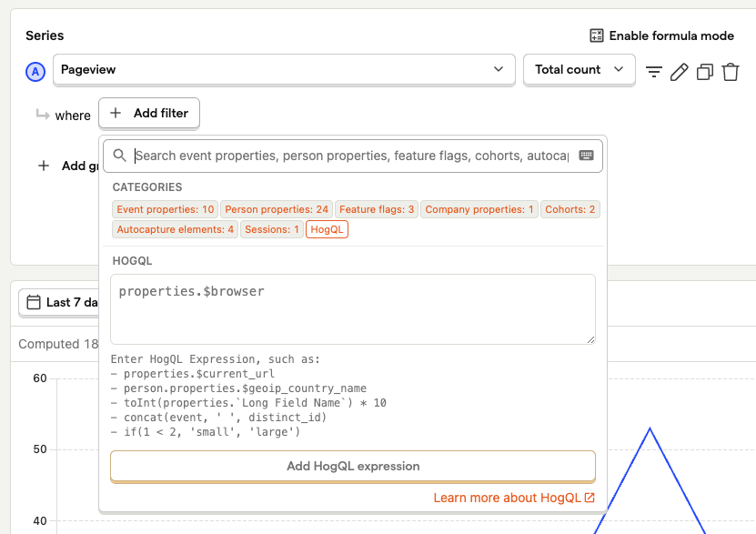Select the Sessions: 1 category

point(272,229)
